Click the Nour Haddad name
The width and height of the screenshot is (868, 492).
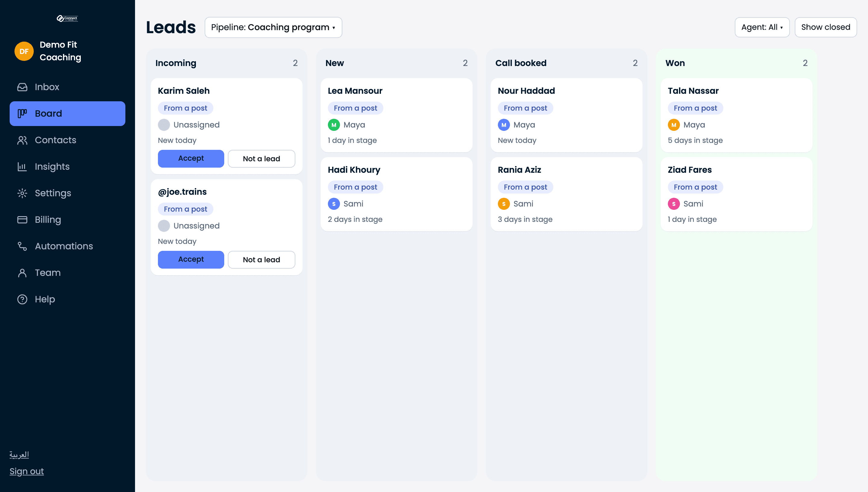click(526, 91)
